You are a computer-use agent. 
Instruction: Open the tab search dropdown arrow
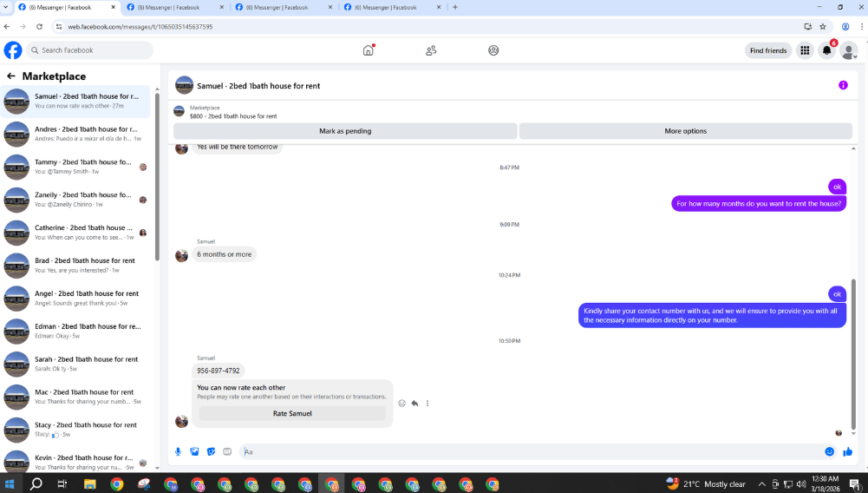(6, 9)
